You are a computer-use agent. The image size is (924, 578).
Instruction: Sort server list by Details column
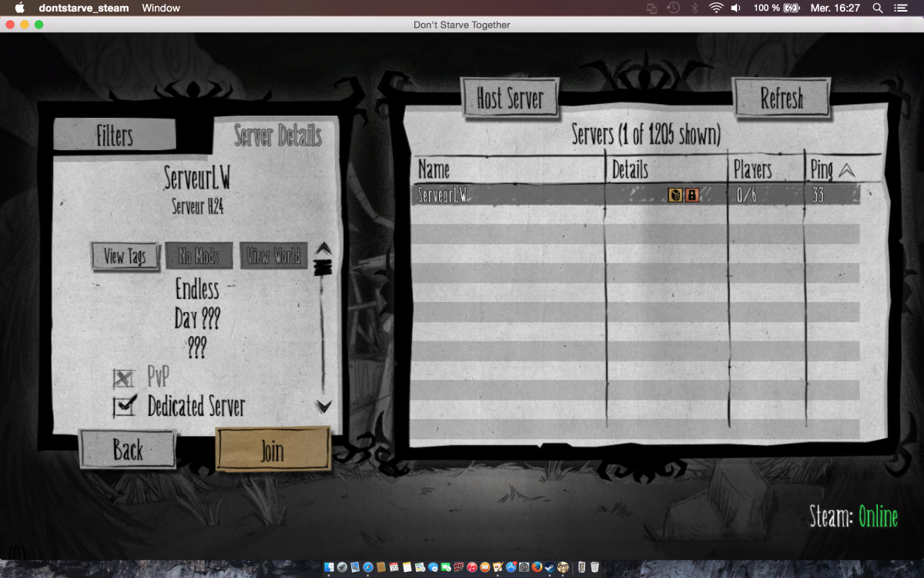point(630,170)
